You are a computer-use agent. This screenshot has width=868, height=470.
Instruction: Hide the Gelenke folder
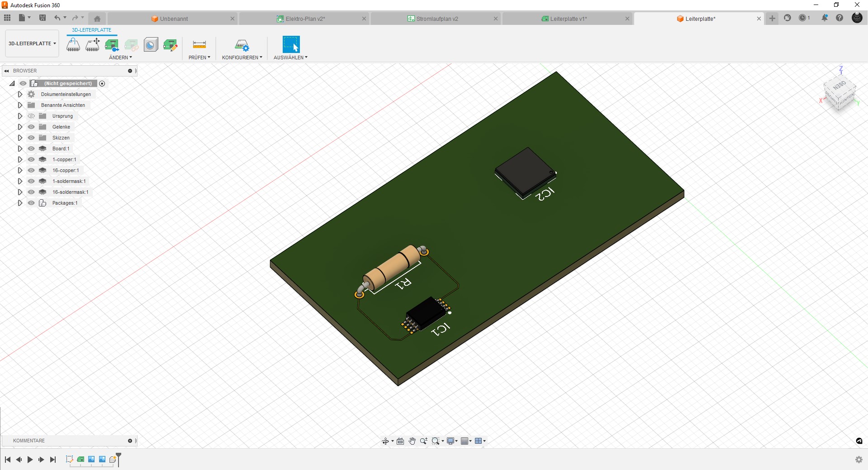[x=31, y=127]
